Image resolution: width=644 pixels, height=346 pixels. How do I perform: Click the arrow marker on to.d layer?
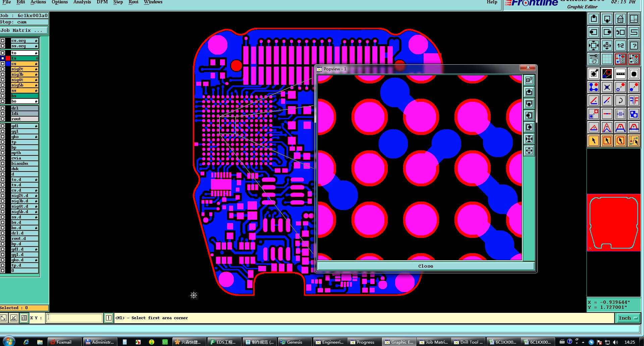tap(36, 180)
